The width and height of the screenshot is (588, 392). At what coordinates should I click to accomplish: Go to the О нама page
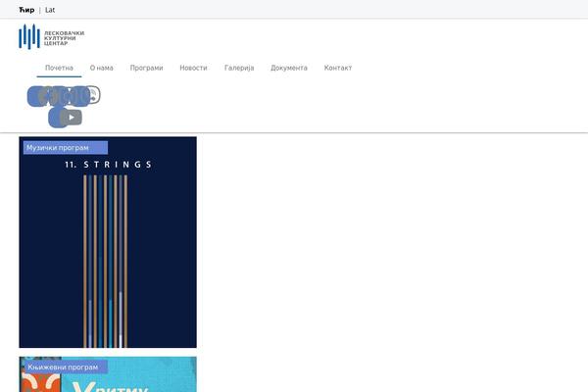click(x=102, y=69)
